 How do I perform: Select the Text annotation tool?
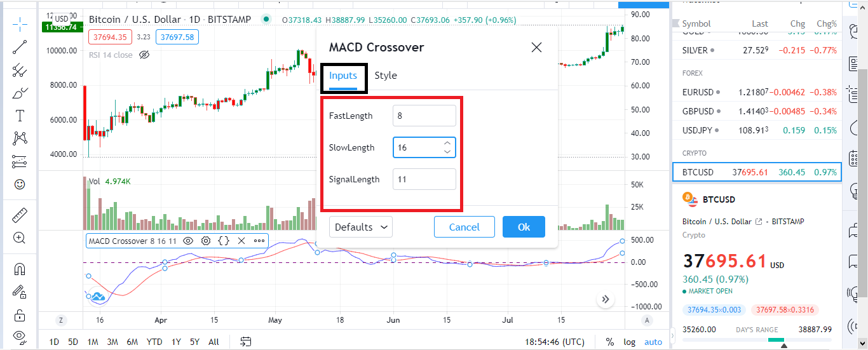pyautogui.click(x=20, y=116)
